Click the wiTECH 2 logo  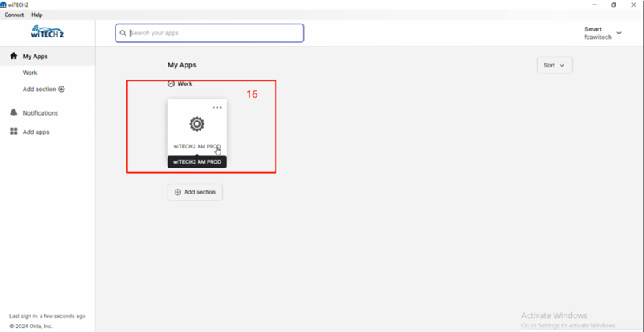tap(47, 32)
